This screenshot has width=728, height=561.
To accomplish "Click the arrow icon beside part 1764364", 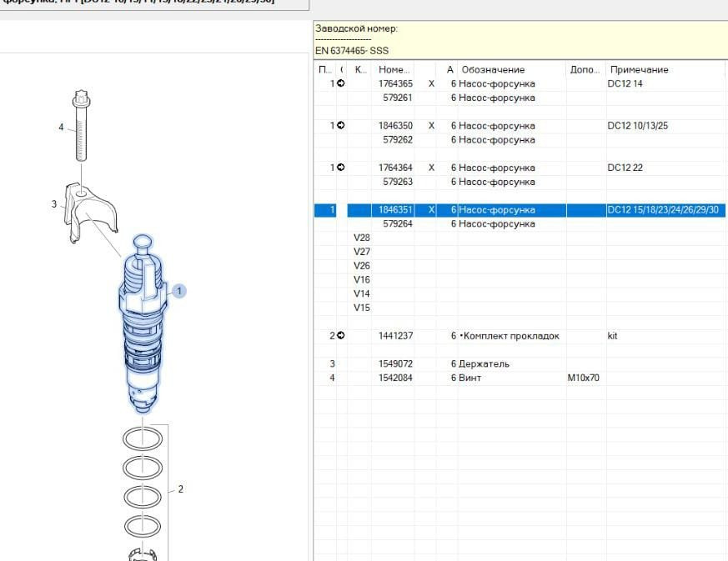I will (x=340, y=168).
